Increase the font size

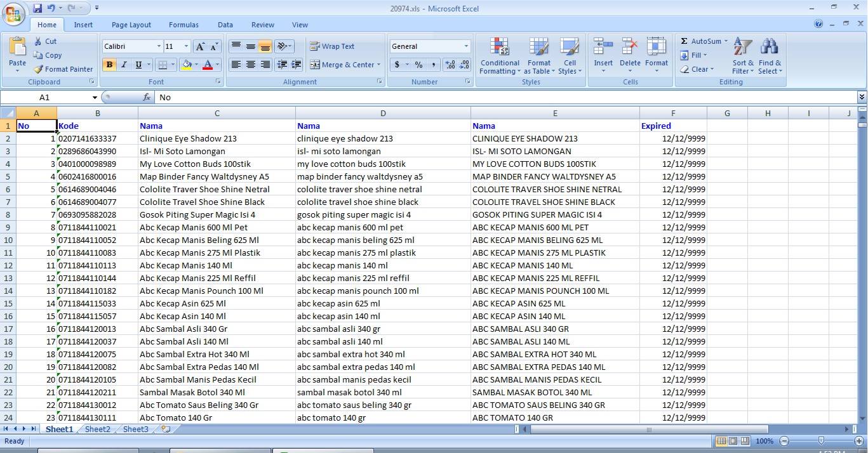click(200, 46)
